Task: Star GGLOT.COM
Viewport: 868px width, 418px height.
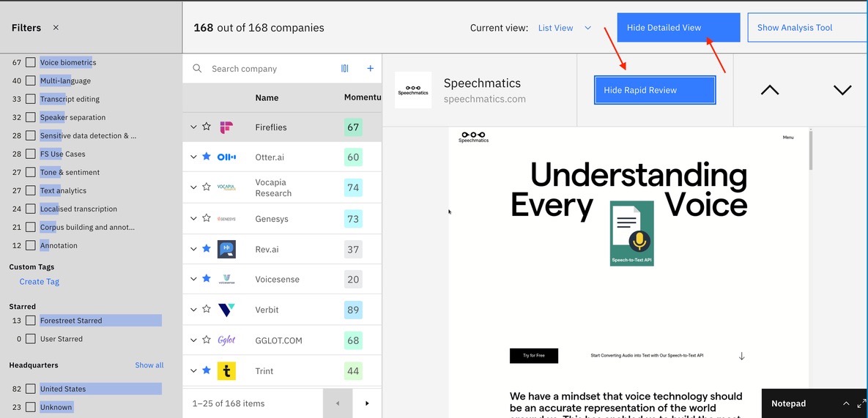Action: (x=207, y=340)
